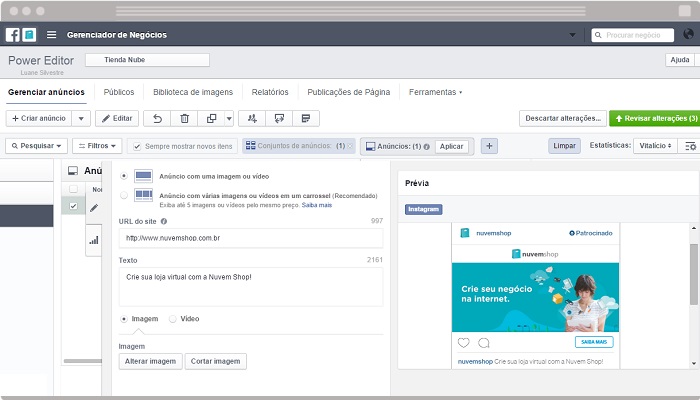
Task: Click the preview scrollbar down arrow
Action: click(x=694, y=363)
